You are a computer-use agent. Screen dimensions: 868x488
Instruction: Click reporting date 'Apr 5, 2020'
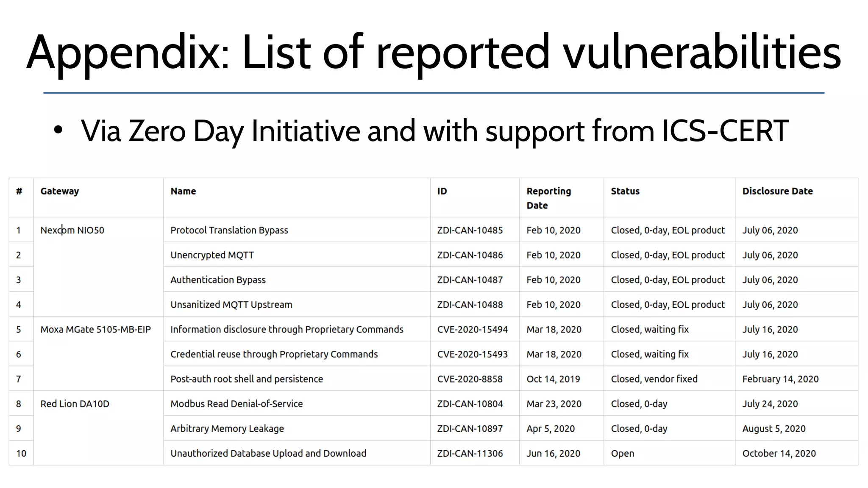coord(551,428)
